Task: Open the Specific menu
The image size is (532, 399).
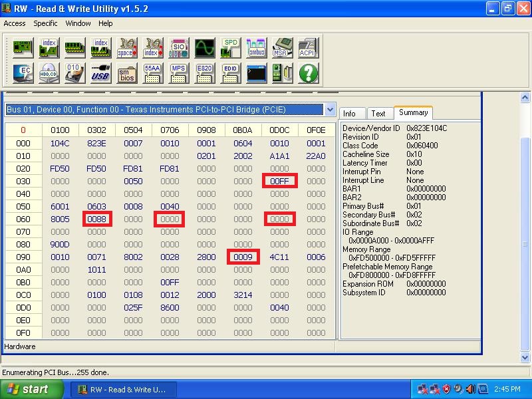Action: point(45,23)
